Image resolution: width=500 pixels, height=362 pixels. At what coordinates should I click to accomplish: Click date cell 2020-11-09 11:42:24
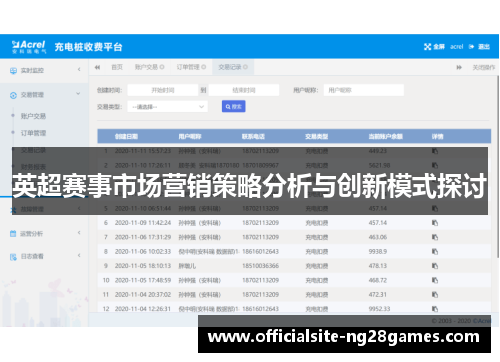(143, 223)
